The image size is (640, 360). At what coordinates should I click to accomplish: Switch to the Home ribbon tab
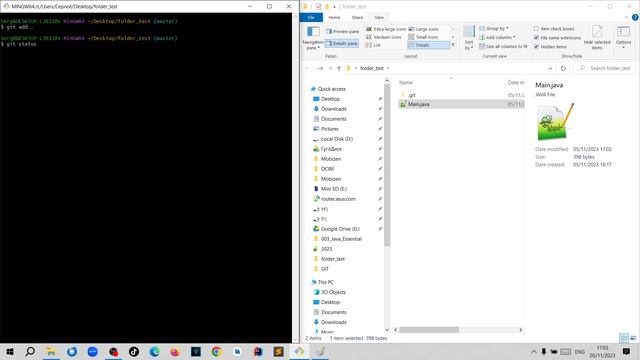point(334,17)
